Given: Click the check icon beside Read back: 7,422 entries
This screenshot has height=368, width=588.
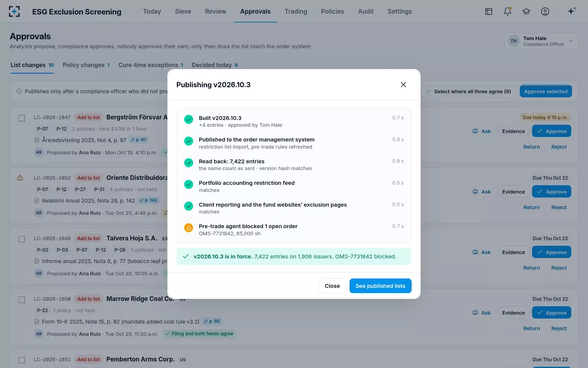Looking at the screenshot, I should (189, 163).
